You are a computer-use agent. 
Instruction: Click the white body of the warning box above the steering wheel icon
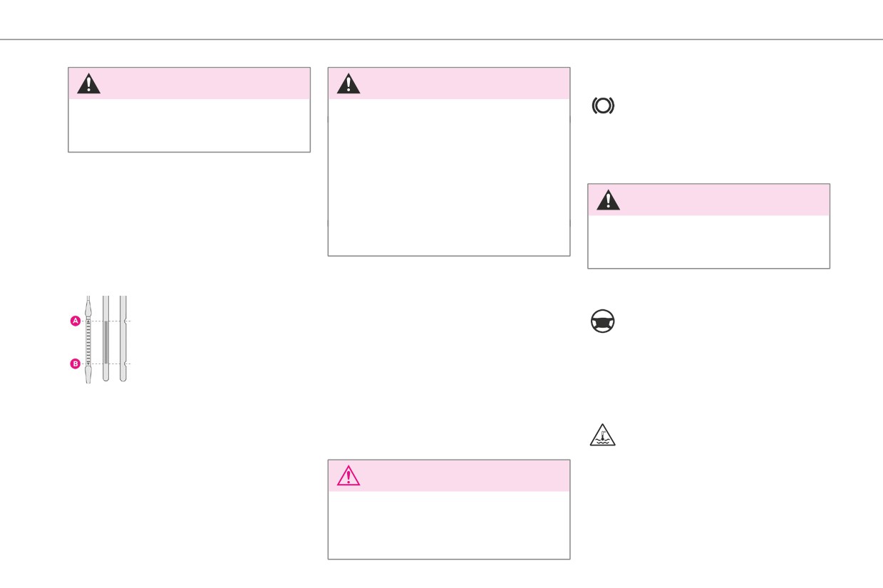(x=708, y=242)
